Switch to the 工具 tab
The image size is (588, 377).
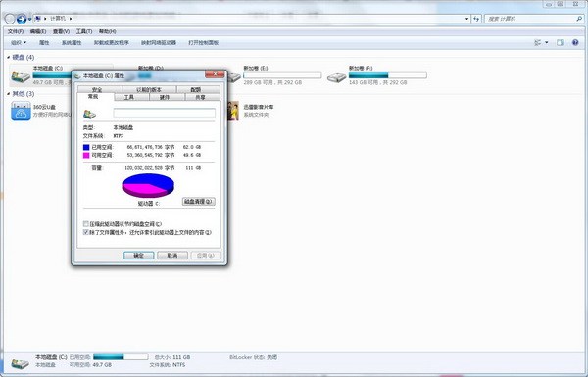[129, 97]
